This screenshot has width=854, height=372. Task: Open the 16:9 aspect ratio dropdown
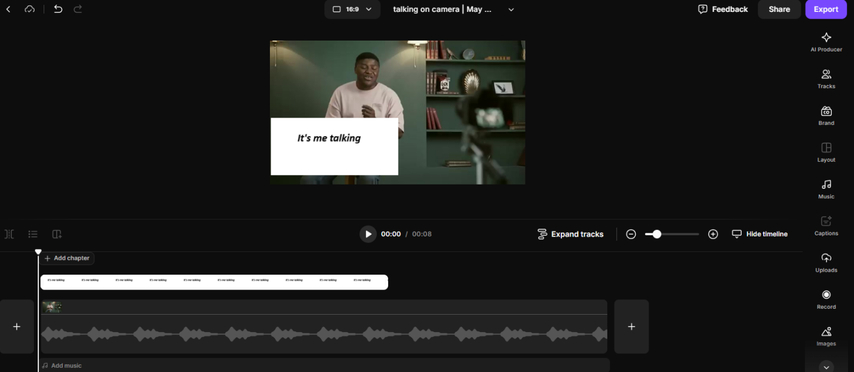352,9
